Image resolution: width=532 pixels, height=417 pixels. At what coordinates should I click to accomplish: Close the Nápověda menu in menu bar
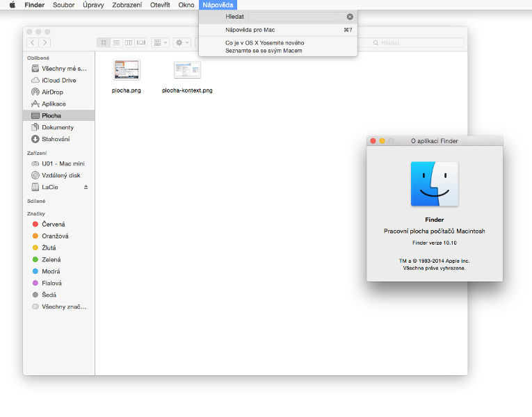(x=218, y=5)
